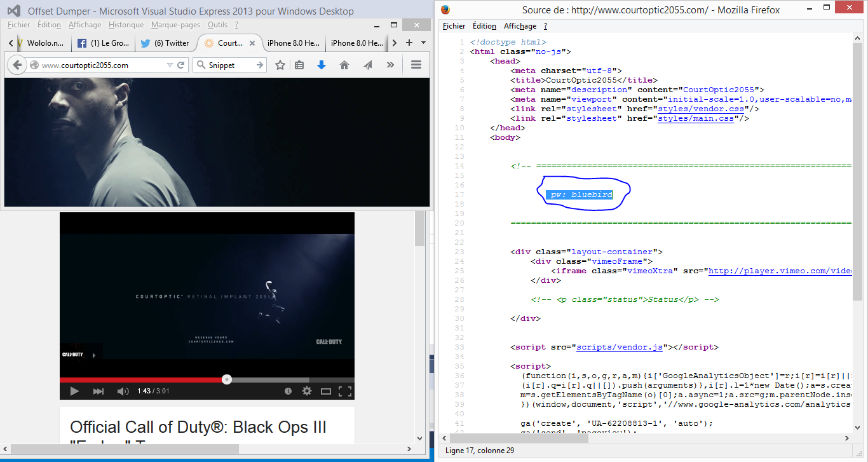Click 'Official Call of Duty®: Black Ops III' title
Viewport: 868px width, 462px height.
(198, 428)
